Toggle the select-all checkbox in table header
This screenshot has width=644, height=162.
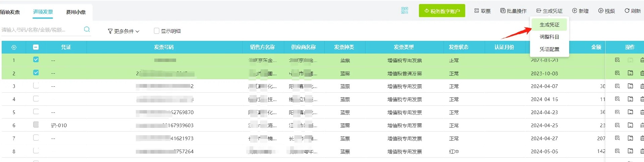coord(36,47)
